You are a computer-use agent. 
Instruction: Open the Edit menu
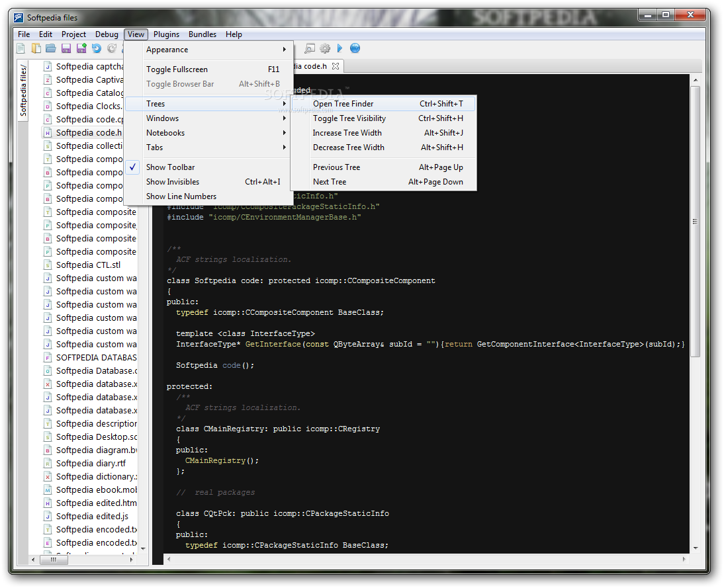[x=46, y=34]
